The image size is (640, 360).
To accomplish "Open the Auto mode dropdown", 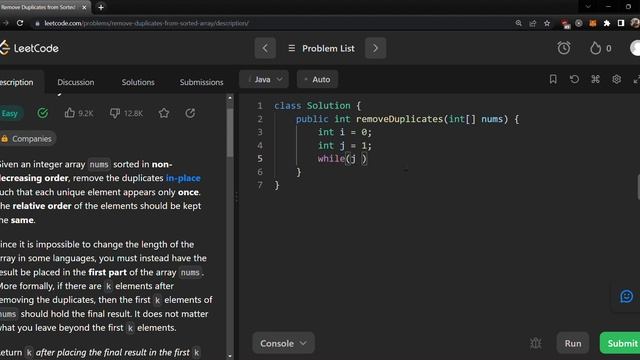I will pyautogui.click(x=318, y=79).
